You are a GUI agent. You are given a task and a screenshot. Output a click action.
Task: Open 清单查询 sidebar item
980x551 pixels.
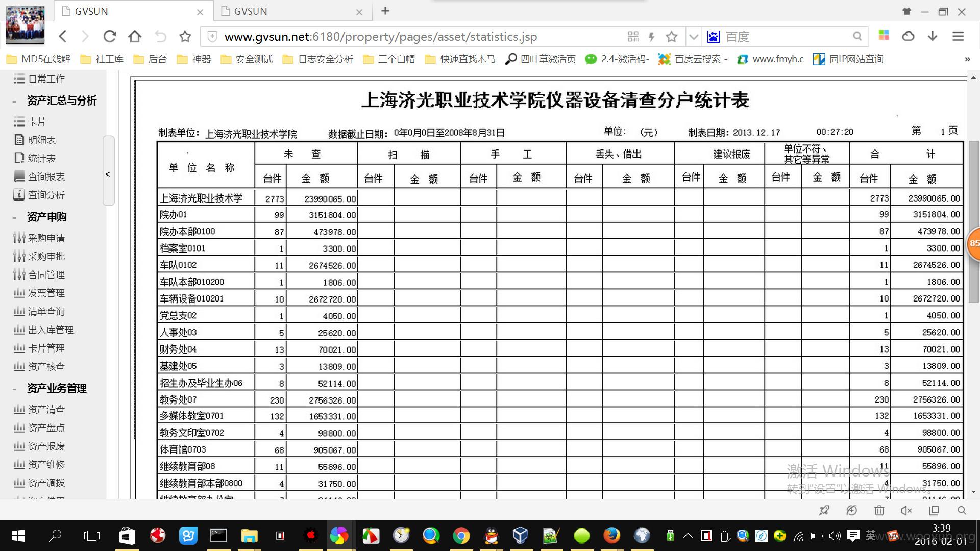pos(39,312)
